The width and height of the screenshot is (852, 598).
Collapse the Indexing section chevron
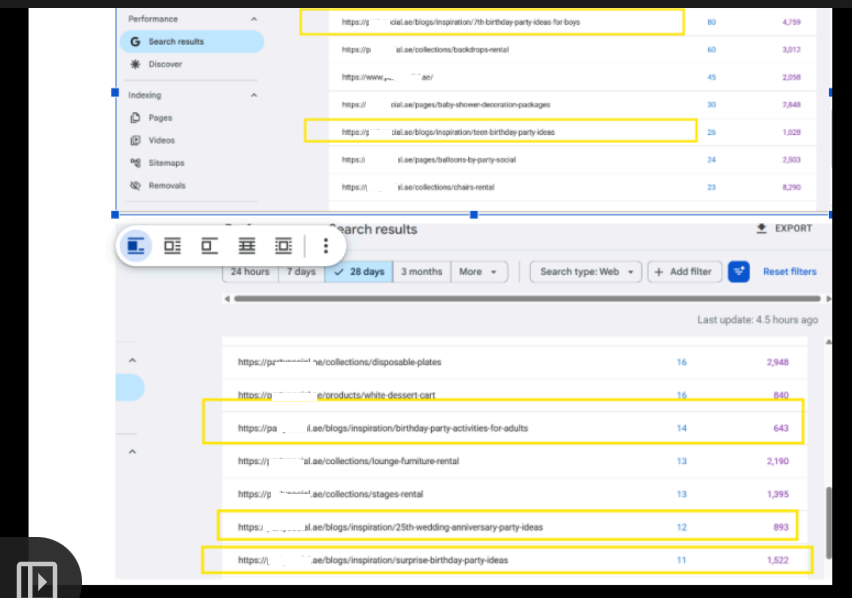(254, 95)
